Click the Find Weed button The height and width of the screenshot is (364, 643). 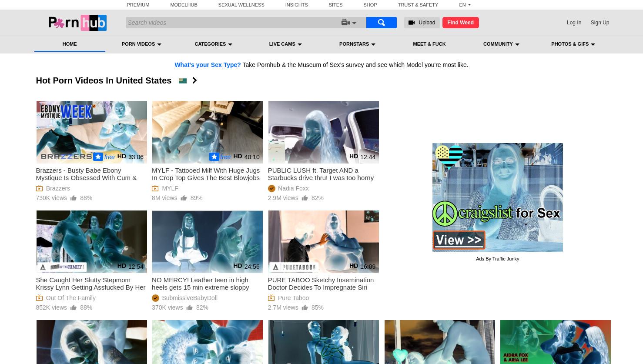point(461,23)
